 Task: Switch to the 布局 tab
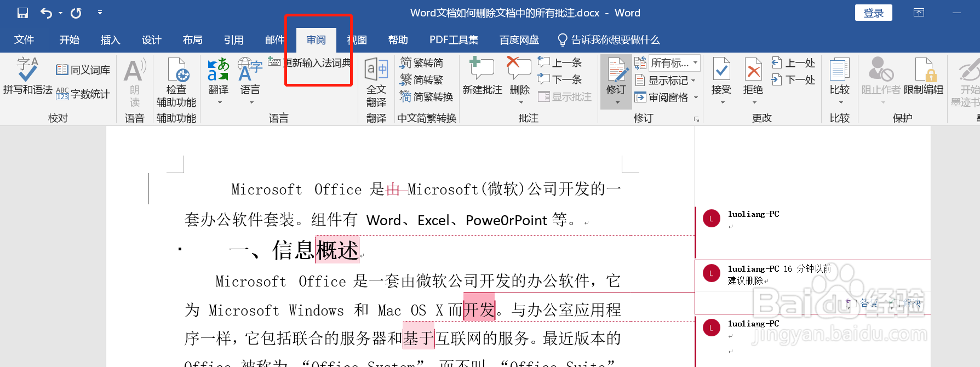point(192,39)
